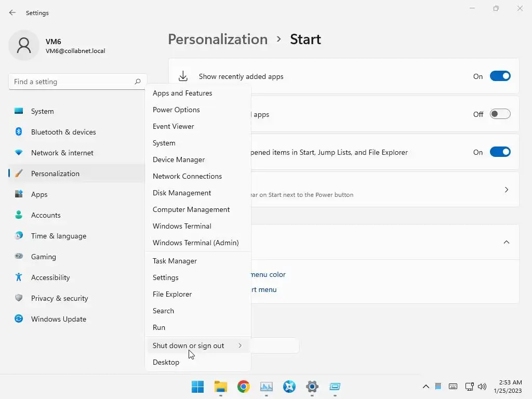Screen dimensions: 532x399
Task: Launch Windows Terminal (Admin) from the menu
Action: click(198, 243)
